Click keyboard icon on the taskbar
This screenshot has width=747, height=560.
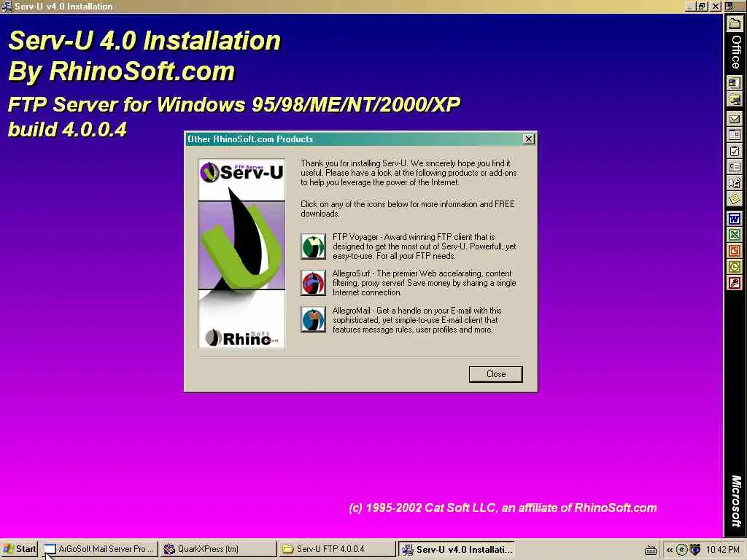coord(650,550)
